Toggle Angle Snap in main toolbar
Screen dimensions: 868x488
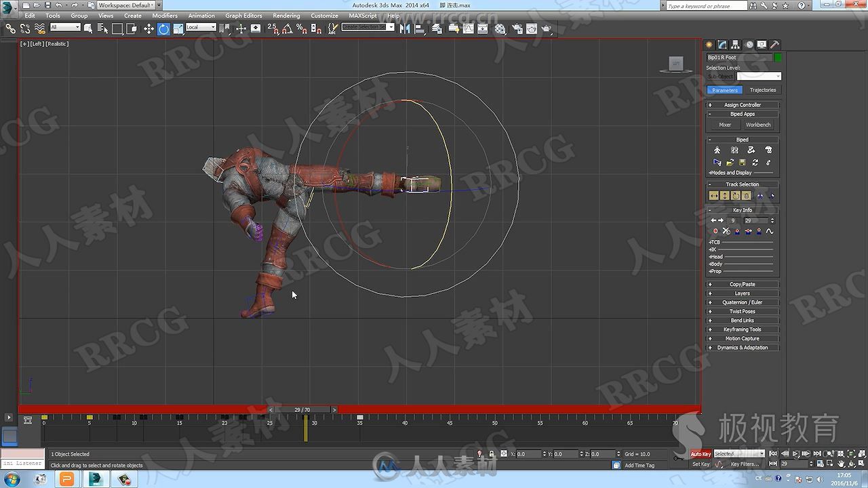coord(287,28)
